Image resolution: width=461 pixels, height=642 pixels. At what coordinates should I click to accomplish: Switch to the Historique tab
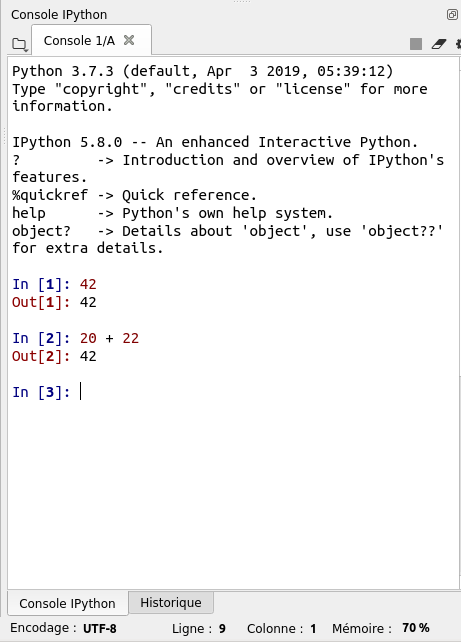click(171, 602)
